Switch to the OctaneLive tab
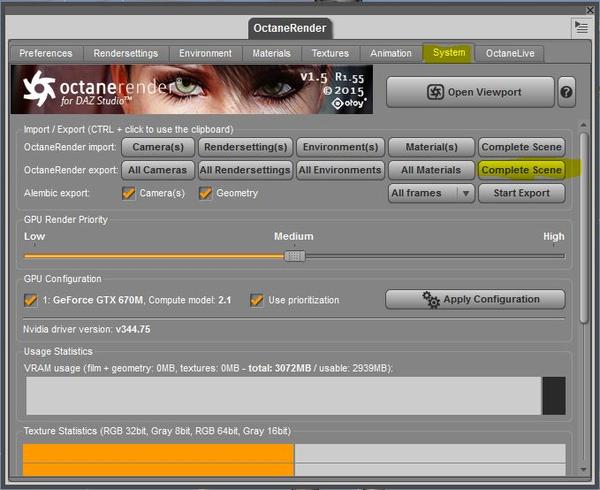The width and height of the screenshot is (600, 490). [x=510, y=53]
